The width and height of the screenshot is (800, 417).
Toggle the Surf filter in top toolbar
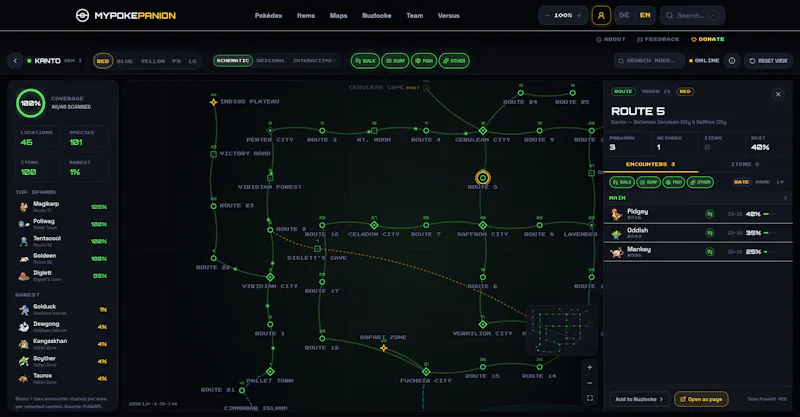[395, 61]
